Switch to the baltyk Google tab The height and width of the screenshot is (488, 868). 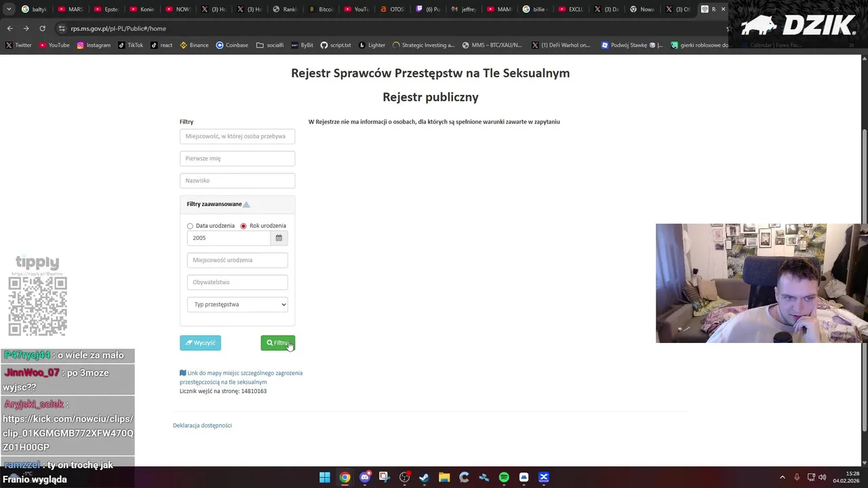[x=34, y=9]
